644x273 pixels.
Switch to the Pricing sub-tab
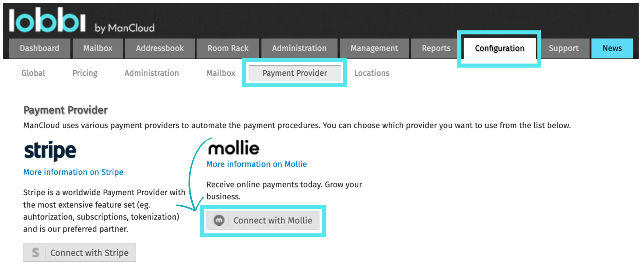[85, 73]
